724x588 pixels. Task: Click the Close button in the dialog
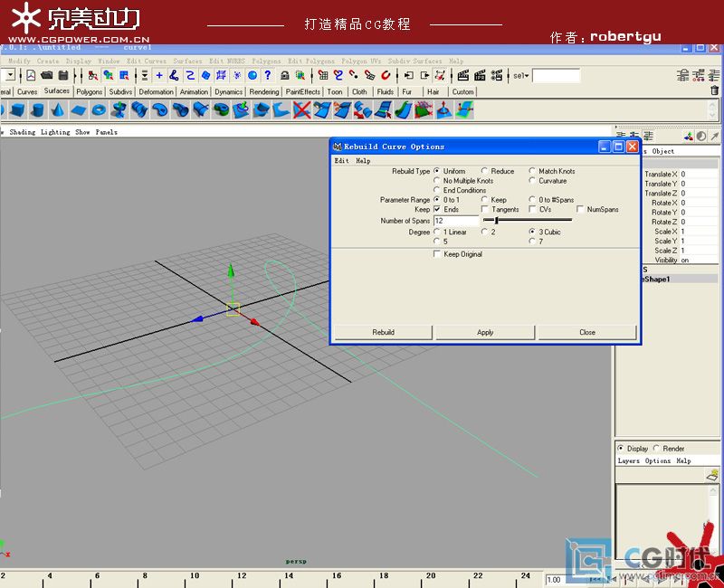pos(587,332)
